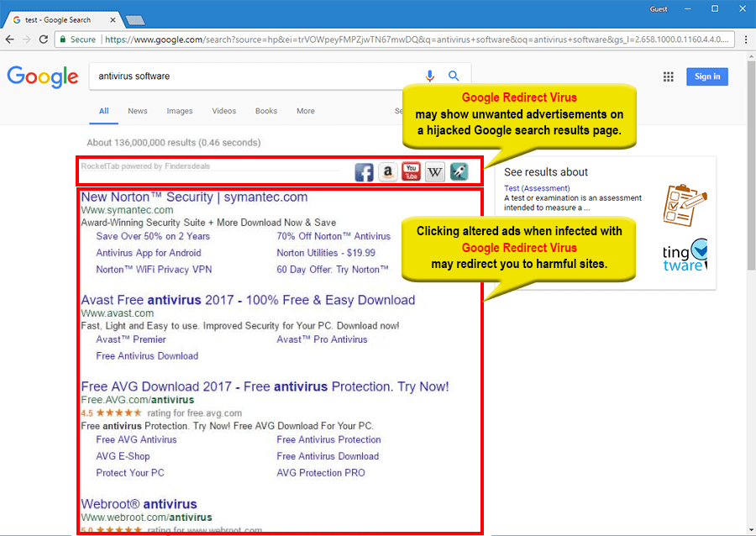Switch to the Videos search tab
Screen dimensions: 756x536
coord(224,111)
